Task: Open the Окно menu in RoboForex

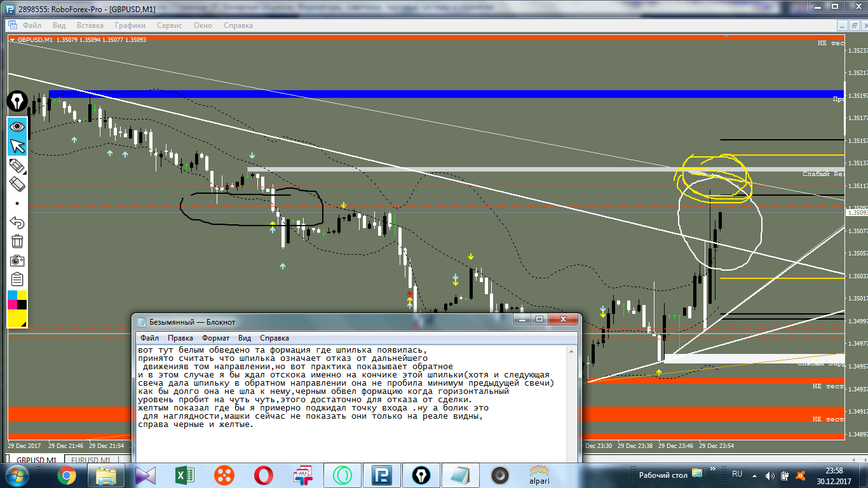Action: pos(203,25)
